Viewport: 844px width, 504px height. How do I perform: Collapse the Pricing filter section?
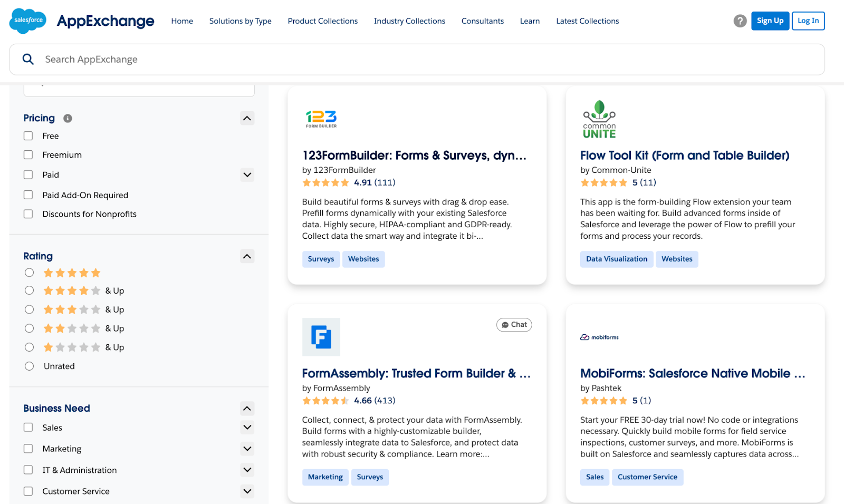tap(247, 118)
